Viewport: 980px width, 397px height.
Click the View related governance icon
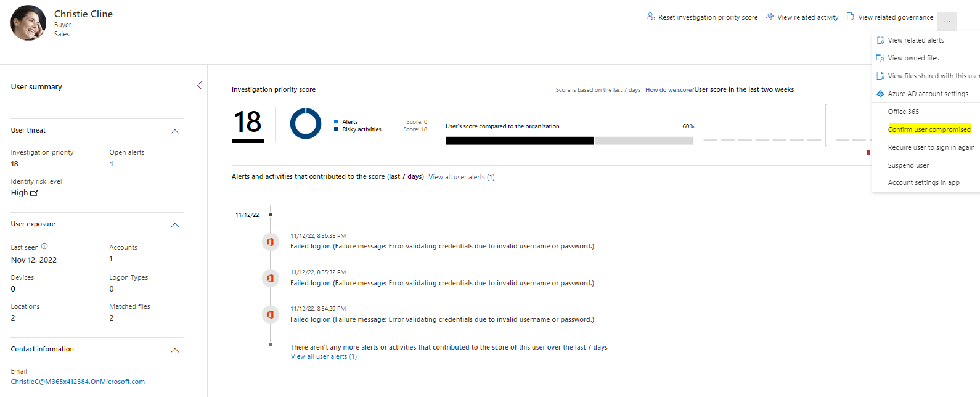click(x=851, y=17)
